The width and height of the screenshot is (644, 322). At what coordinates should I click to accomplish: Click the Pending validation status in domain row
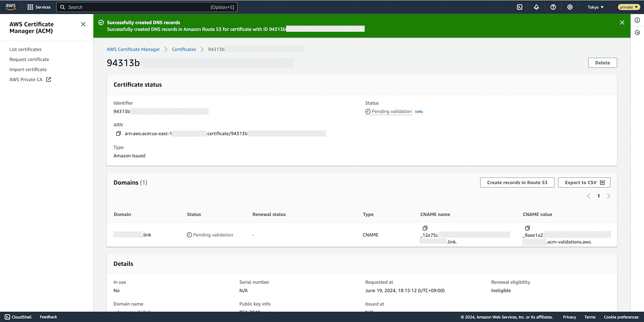210,235
